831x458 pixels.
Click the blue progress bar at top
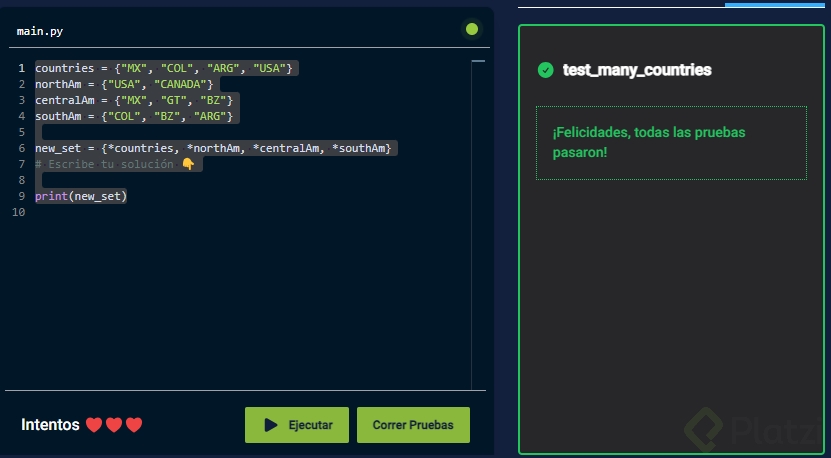coord(774,5)
